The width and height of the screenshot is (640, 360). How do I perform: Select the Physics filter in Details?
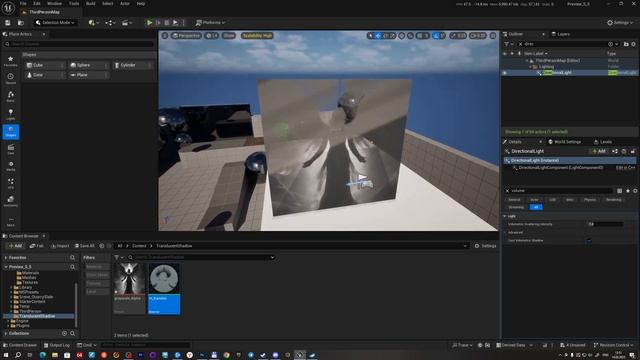(590, 200)
